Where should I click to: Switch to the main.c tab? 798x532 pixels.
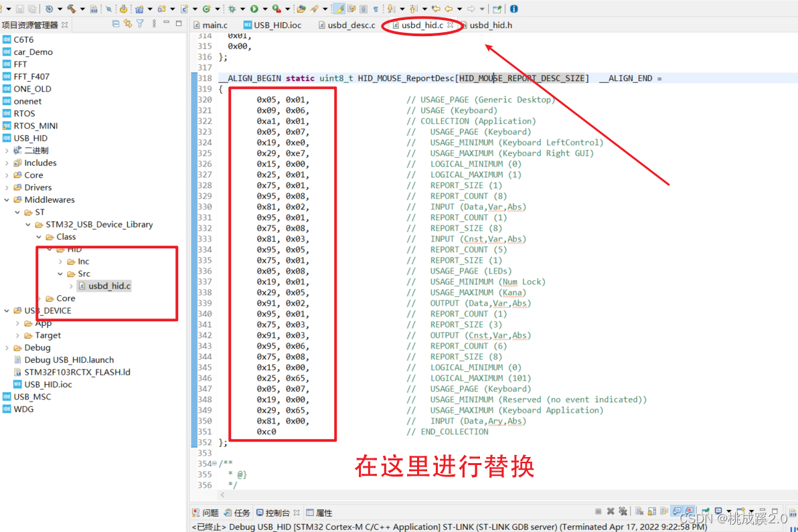coord(210,25)
